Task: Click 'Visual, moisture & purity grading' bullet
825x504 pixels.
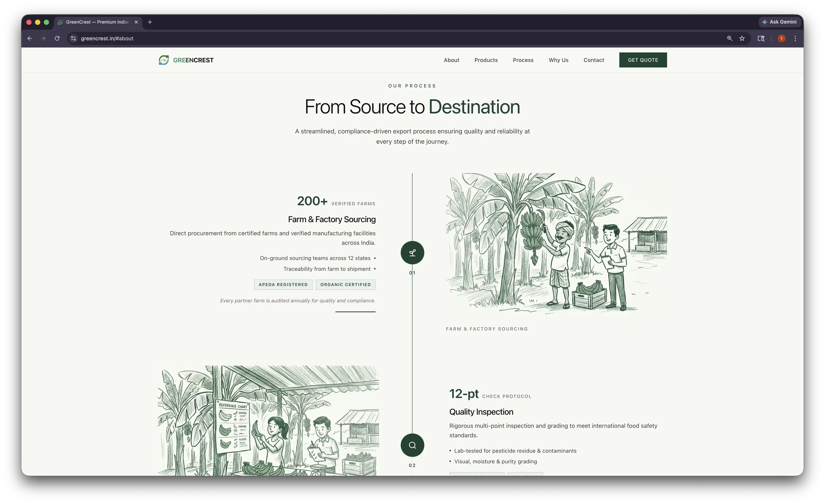Action: pos(495,461)
